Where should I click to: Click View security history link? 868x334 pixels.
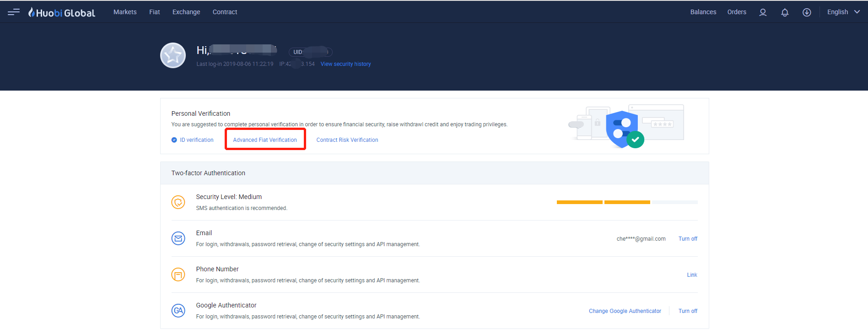345,64
